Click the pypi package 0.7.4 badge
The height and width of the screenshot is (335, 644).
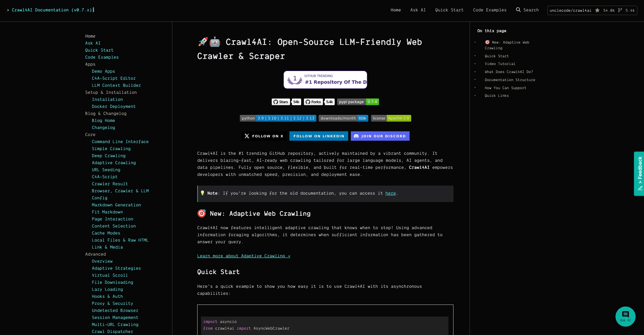pyautogui.click(x=358, y=102)
